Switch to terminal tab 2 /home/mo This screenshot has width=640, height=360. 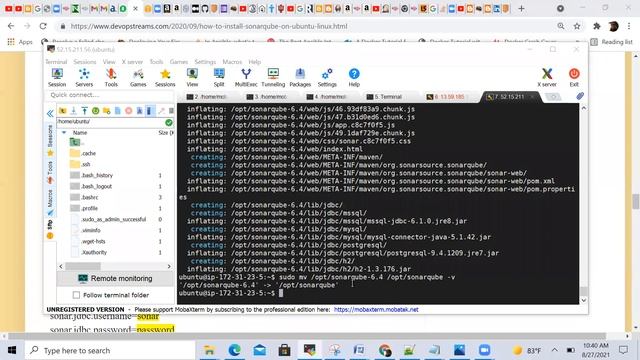pos(206,97)
